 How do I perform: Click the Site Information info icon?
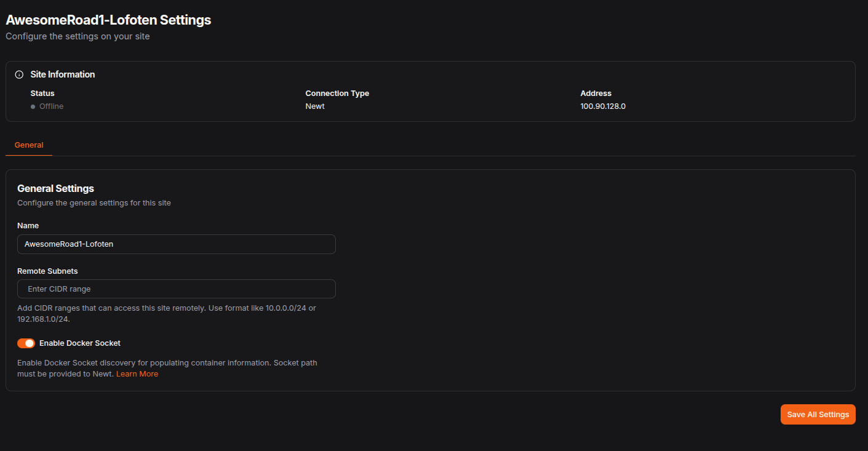tap(19, 74)
